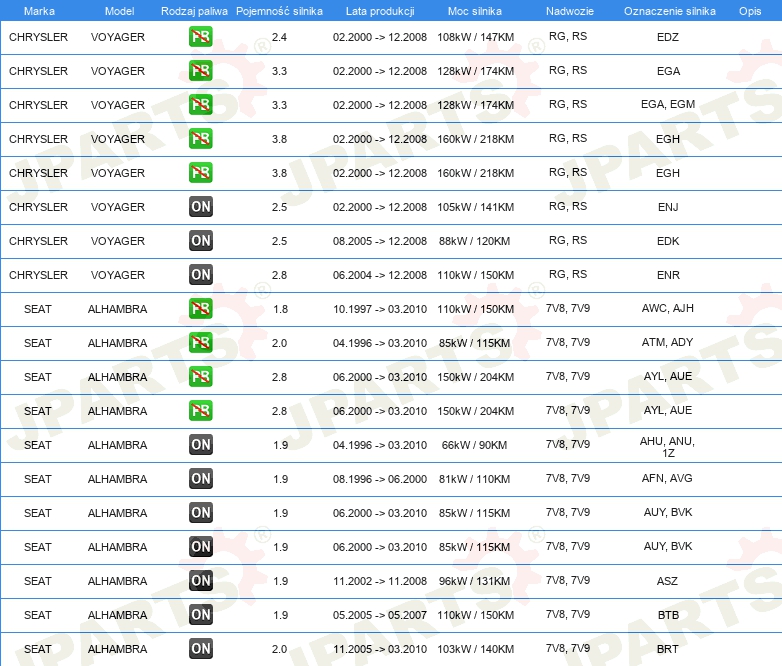Select the EDK engine code cell
Screen dimensions: 782x666
pyautogui.click(x=668, y=241)
